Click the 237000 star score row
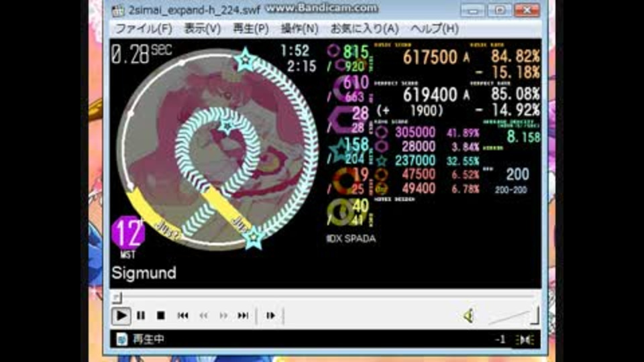Screen dimensions: 644x362 427,160
